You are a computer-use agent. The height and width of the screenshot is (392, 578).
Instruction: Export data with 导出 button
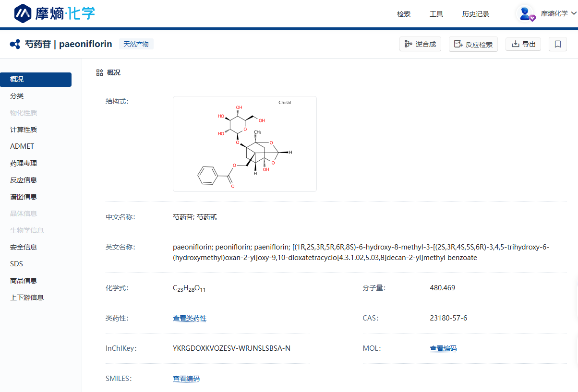pyautogui.click(x=523, y=44)
